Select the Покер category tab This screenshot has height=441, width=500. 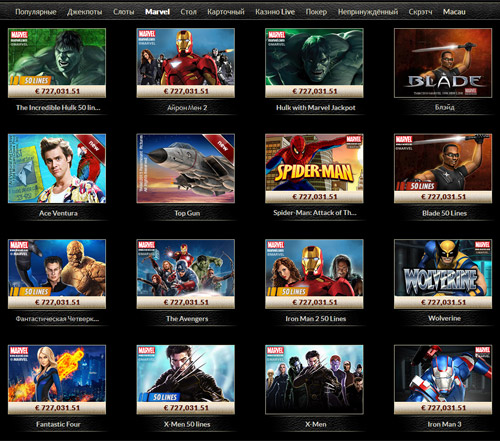(316, 12)
